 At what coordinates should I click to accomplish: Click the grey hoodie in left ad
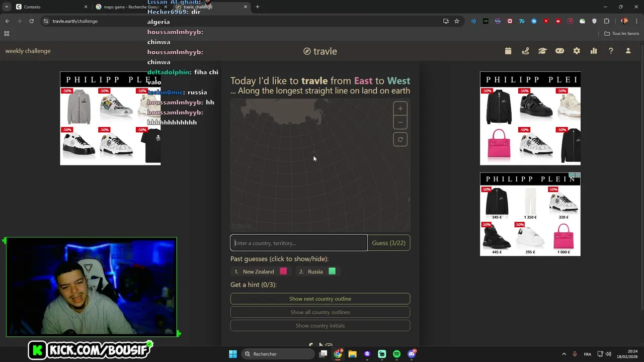tap(79, 106)
